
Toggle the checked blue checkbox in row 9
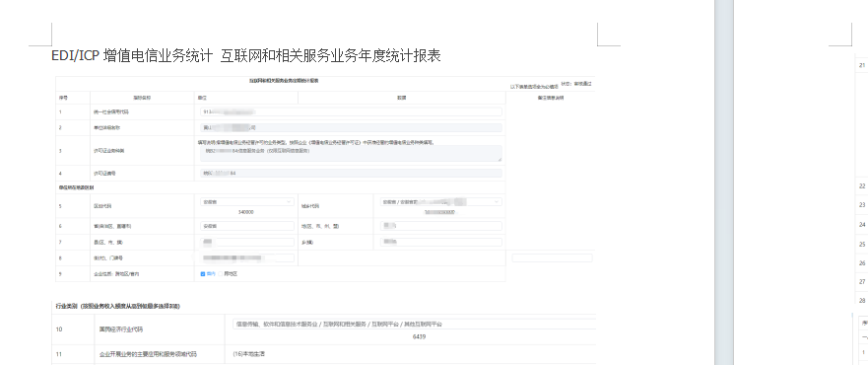203,273
